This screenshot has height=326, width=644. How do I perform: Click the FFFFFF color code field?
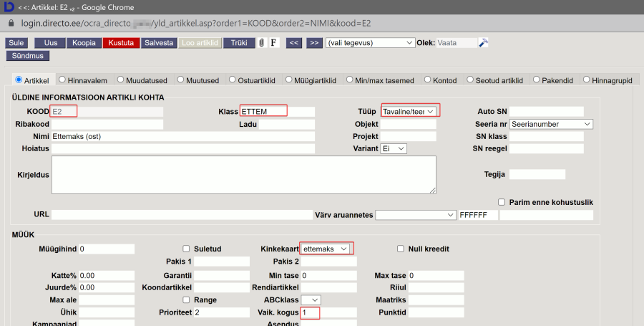click(478, 215)
